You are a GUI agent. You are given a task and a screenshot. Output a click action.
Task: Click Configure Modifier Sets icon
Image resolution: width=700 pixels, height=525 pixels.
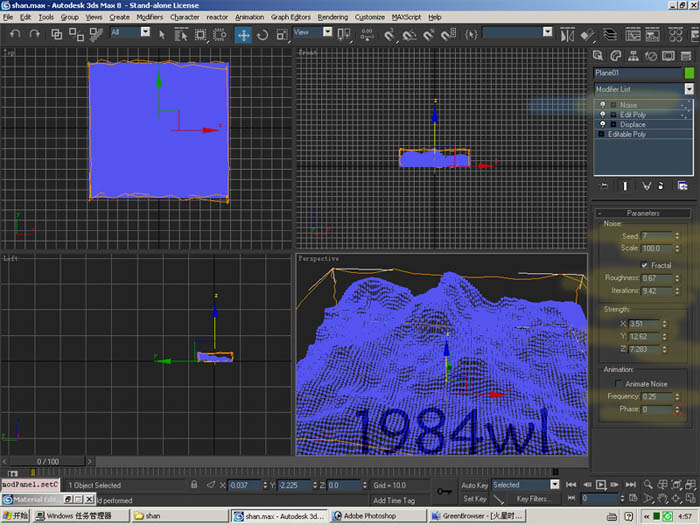click(682, 186)
